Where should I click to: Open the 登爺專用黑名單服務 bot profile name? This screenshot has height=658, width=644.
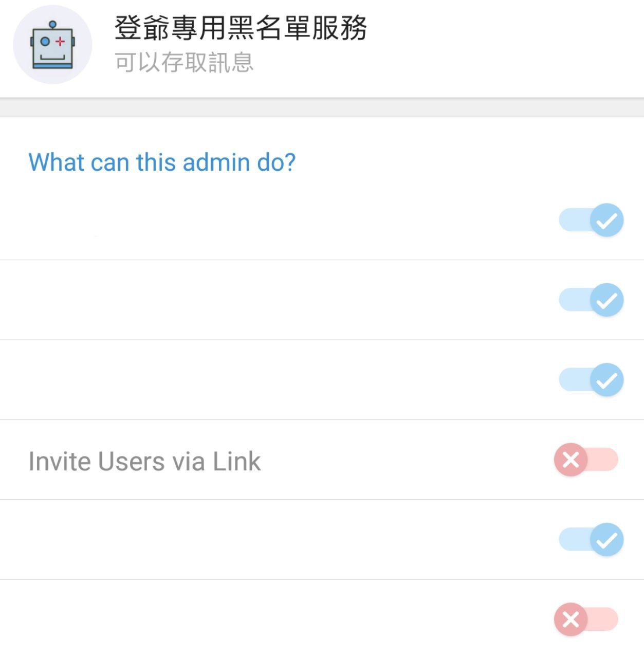point(241,28)
